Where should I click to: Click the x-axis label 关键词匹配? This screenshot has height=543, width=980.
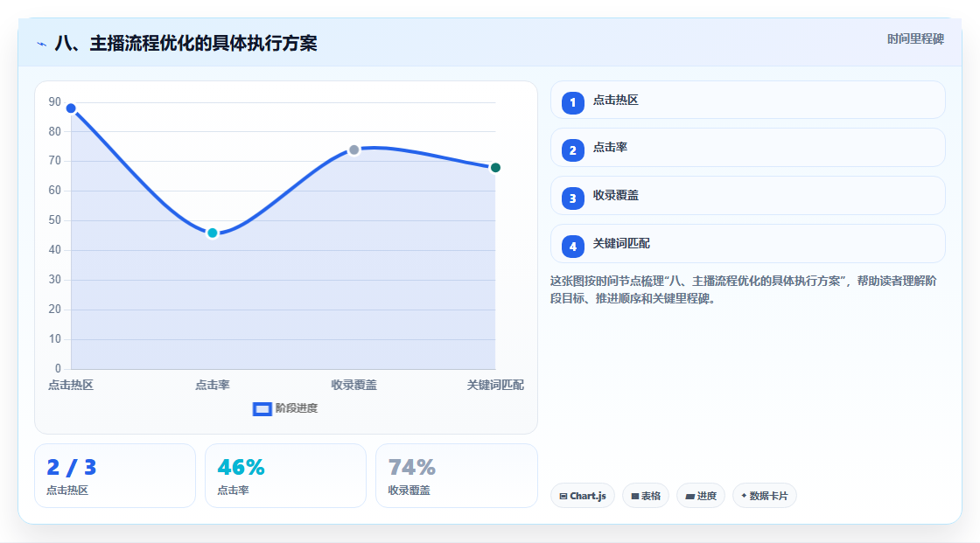(495, 385)
